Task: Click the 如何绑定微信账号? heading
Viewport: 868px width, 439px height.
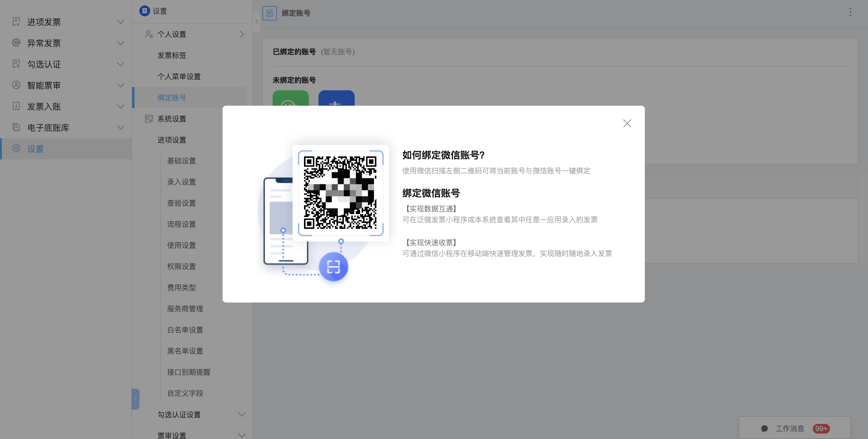Action: (x=443, y=155)
